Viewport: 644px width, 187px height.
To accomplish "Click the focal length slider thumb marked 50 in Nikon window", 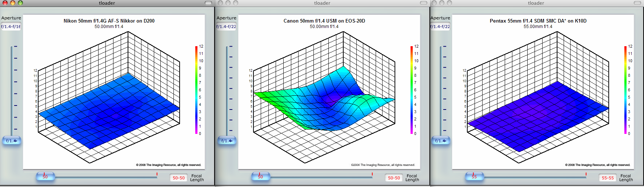I will point(45,177).
